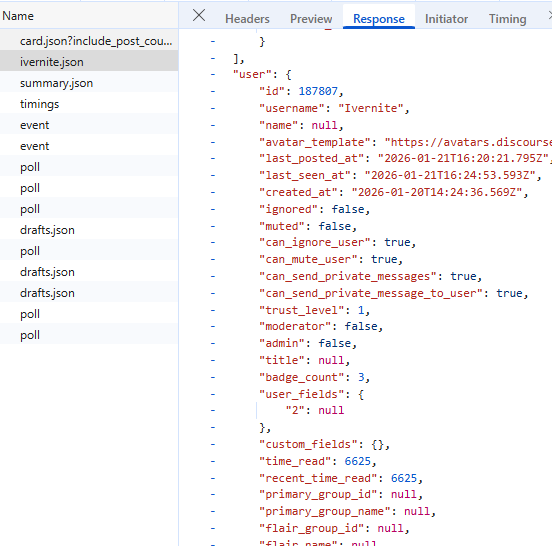Collapse the "user" object line
The height and width of the screenshot is (546, 552).
click(213, 74)
